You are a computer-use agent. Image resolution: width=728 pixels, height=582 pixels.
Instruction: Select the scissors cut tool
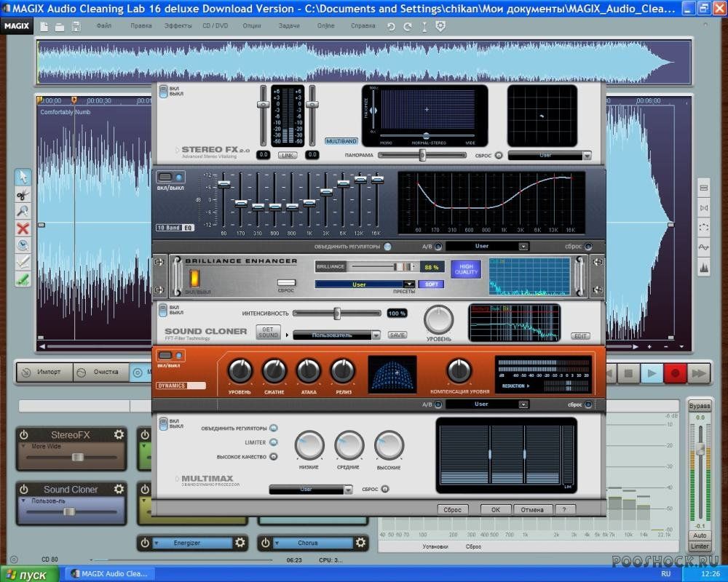click(23, 194)
